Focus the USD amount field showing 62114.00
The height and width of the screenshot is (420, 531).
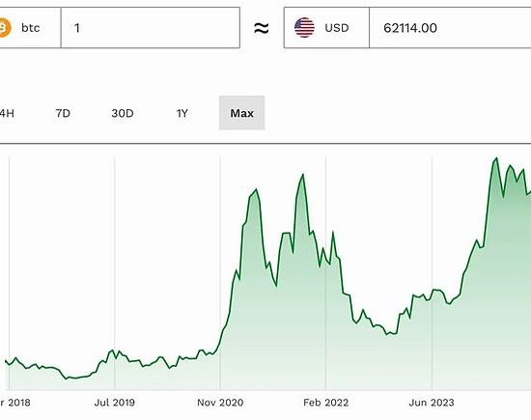point(450,28)
